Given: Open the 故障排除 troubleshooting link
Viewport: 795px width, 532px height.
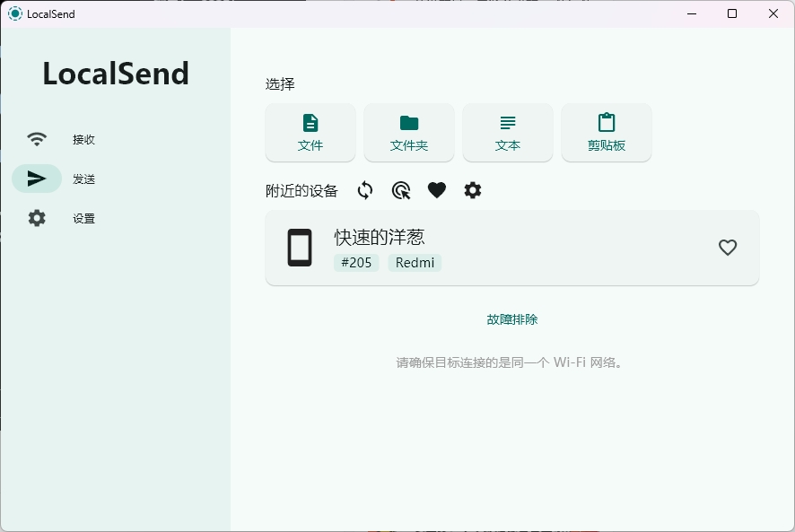Looking at the screenshot, I should tap(512, 319).
